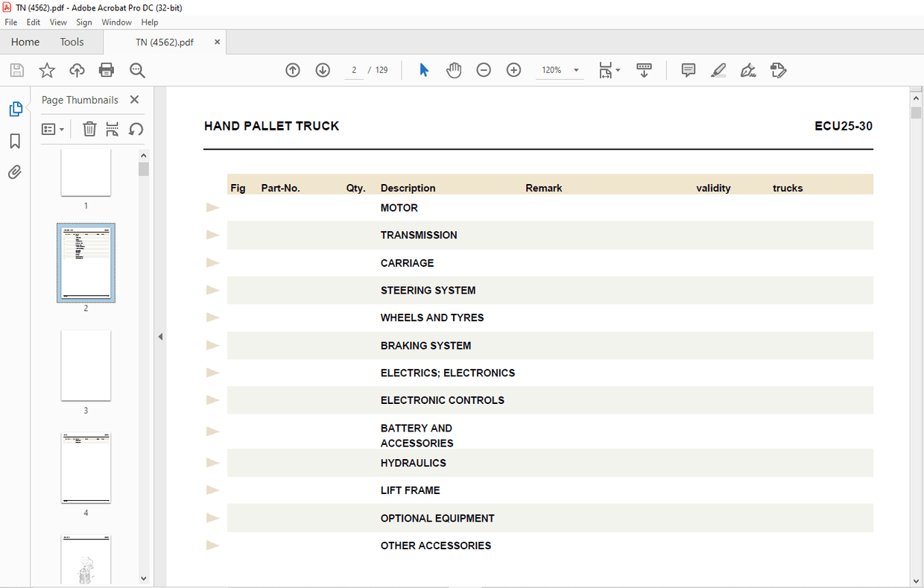The height and width of the screenshot is (588, 924).
Task: Open the BRAKING SYSTEM entry
Action: pyautogui.click(x=425, y=346)
